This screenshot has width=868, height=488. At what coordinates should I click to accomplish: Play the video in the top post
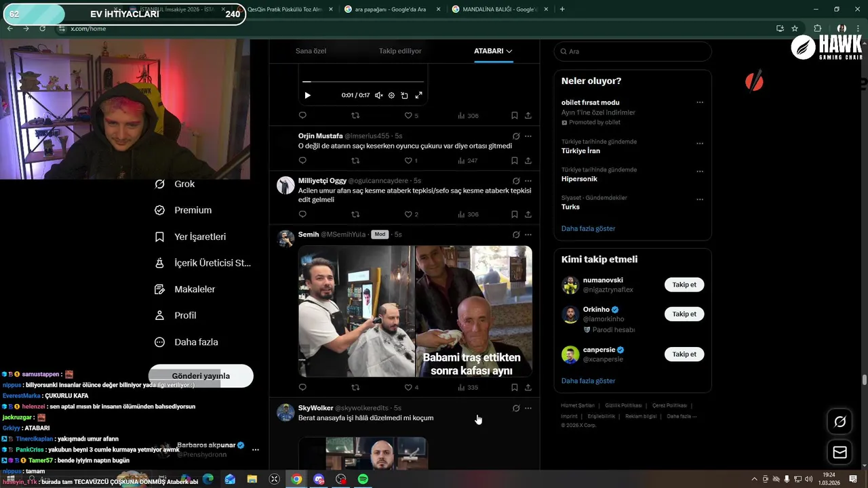click(307, 96)
